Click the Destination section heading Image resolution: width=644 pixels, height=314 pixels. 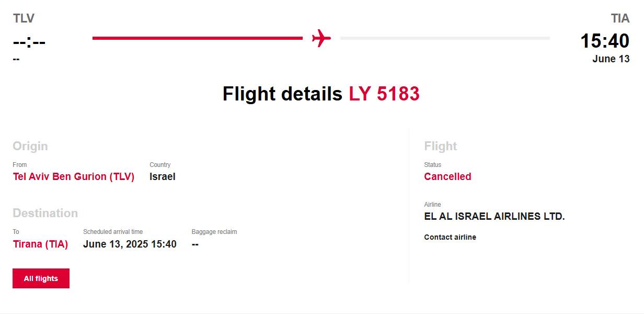[x=45, y=213]
